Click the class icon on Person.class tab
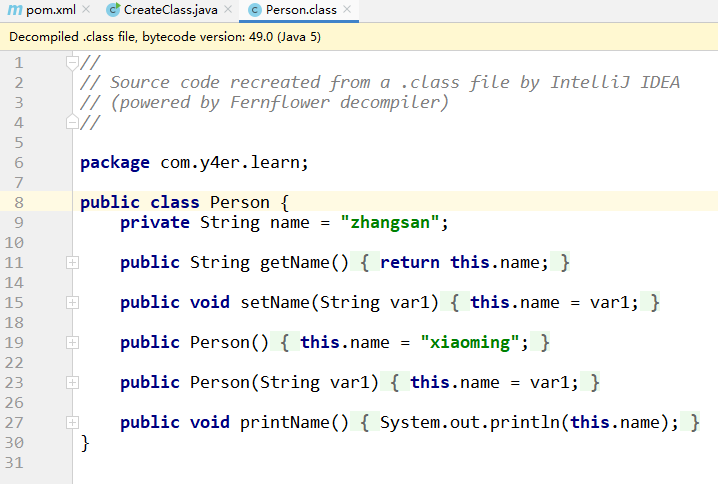The width and height of the screenshot is (718, 484). point(255,10)
